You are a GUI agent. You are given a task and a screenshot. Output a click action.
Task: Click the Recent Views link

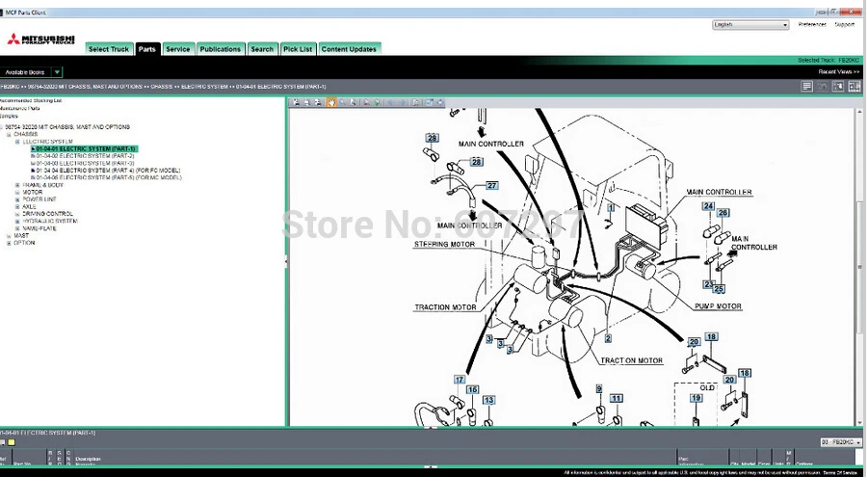click(839, 72)
